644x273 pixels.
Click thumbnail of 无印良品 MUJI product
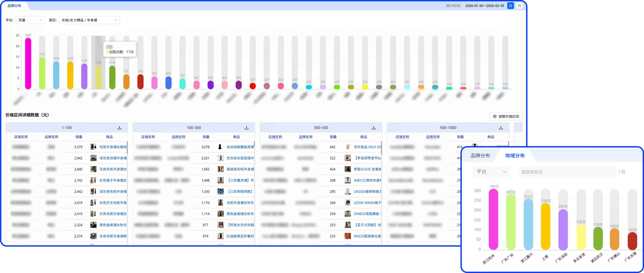click(347, 147)
